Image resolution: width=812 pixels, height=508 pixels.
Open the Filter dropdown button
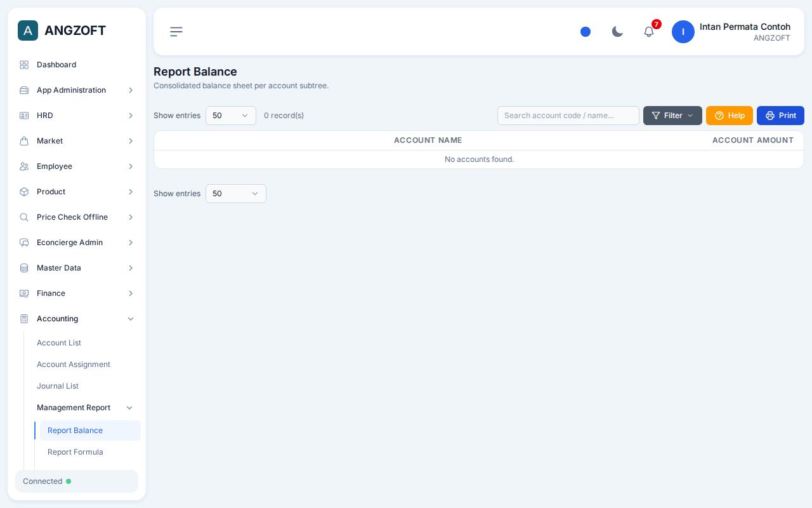point(672,116)
